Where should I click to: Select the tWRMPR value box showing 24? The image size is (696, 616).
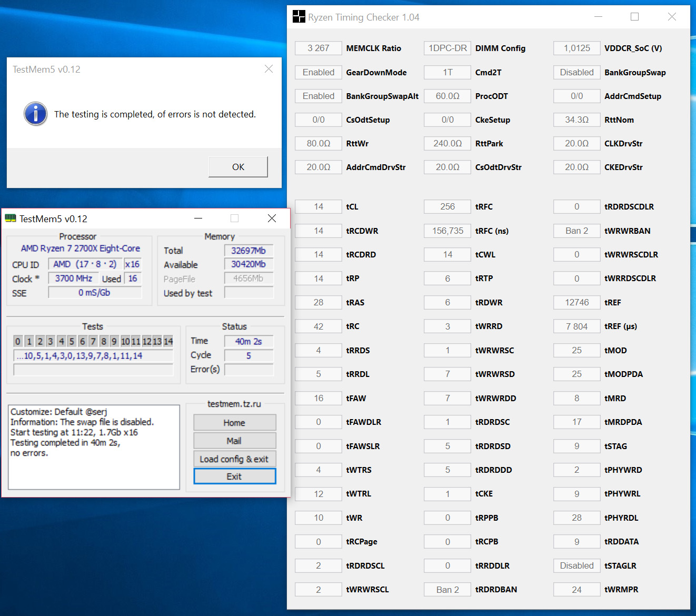click(577, 590)
